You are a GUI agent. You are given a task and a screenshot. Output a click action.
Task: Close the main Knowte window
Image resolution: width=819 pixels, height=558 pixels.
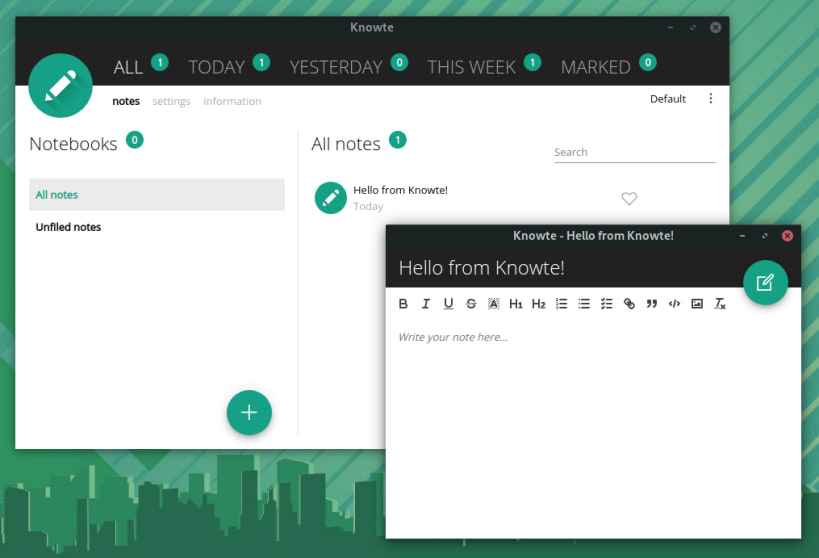716,27
